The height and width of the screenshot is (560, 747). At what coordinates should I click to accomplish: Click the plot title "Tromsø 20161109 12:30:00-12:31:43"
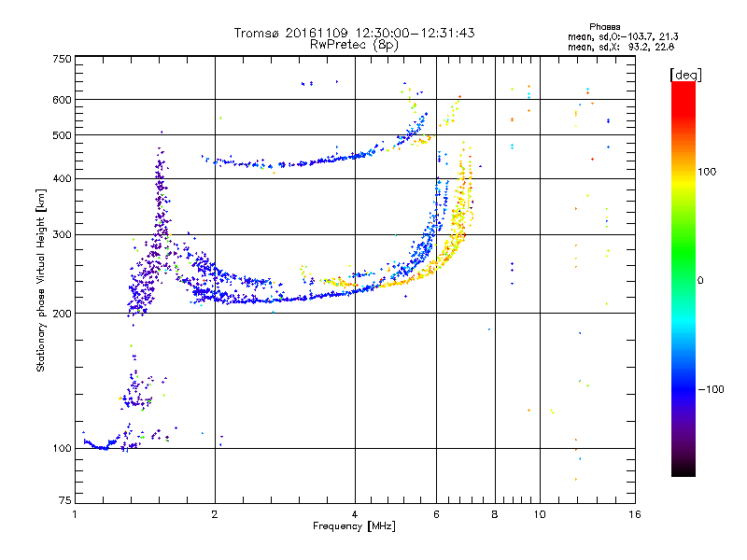tap(354, 33)
